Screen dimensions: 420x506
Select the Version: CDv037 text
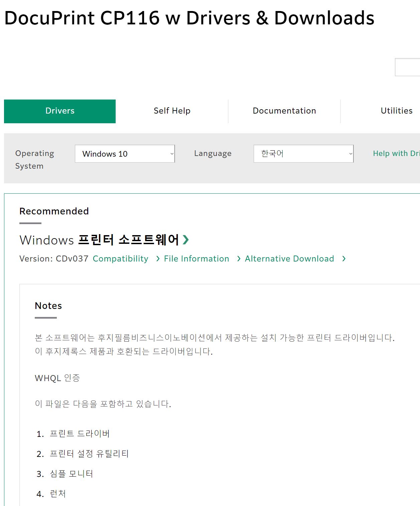tap(54, 259)
